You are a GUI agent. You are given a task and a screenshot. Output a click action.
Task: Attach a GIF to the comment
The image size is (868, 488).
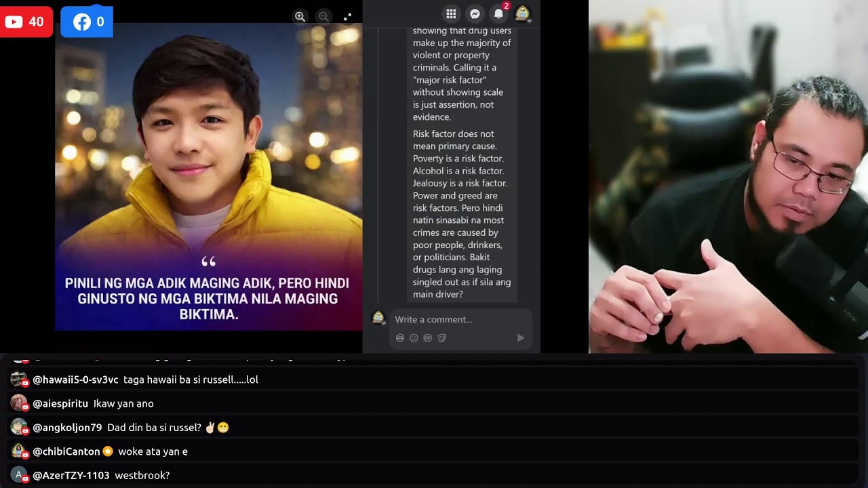point(428,338)
